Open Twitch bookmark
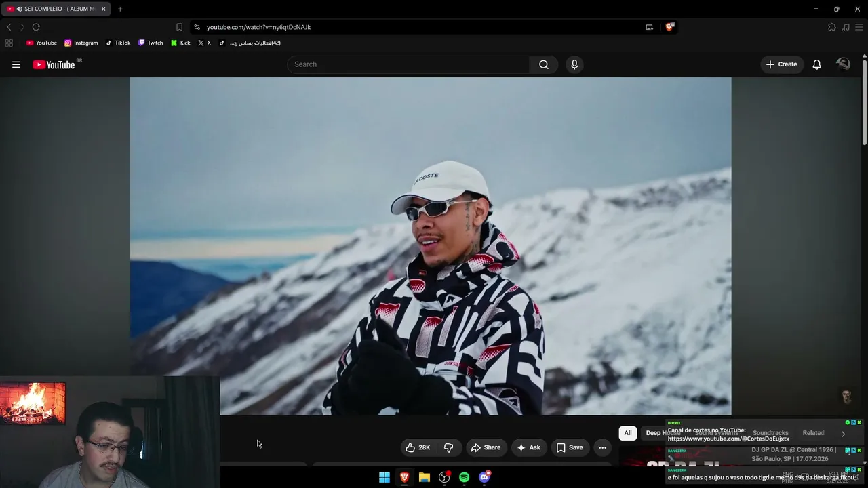 151,43
